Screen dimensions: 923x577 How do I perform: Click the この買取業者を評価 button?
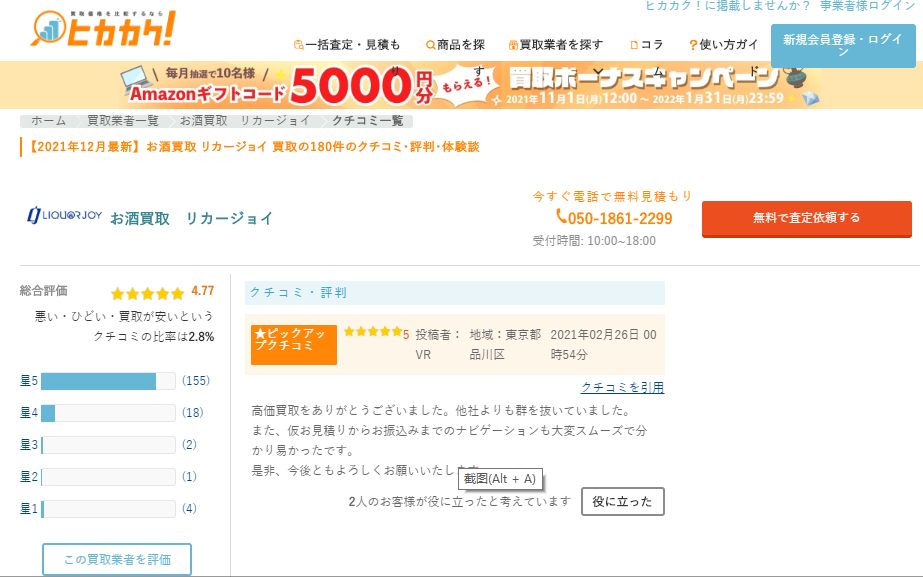(x=117, y=559)
